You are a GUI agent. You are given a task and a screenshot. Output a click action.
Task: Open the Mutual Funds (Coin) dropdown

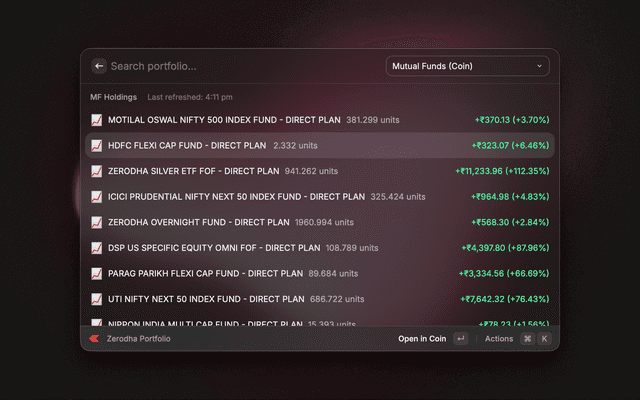[x=467, y=66]
